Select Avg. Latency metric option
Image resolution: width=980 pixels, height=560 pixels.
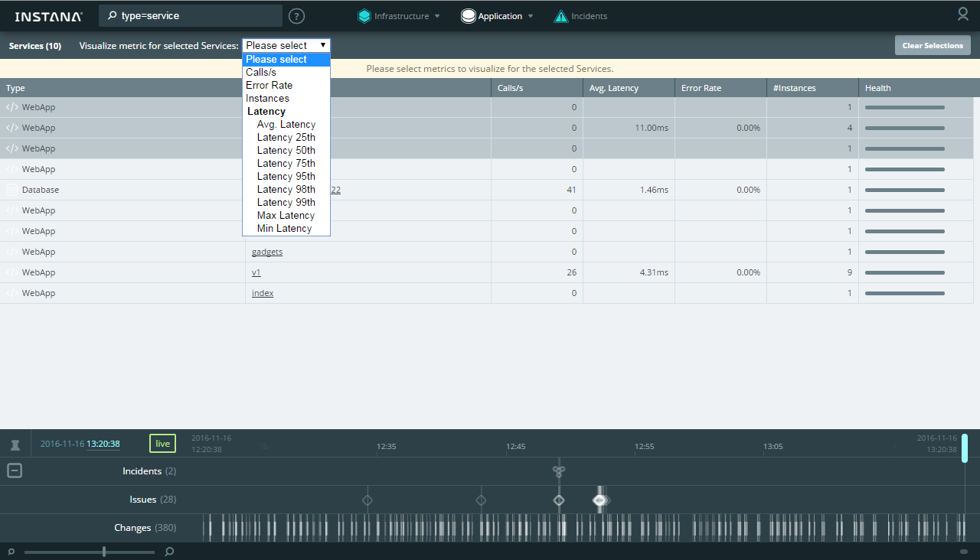point(286,125)
